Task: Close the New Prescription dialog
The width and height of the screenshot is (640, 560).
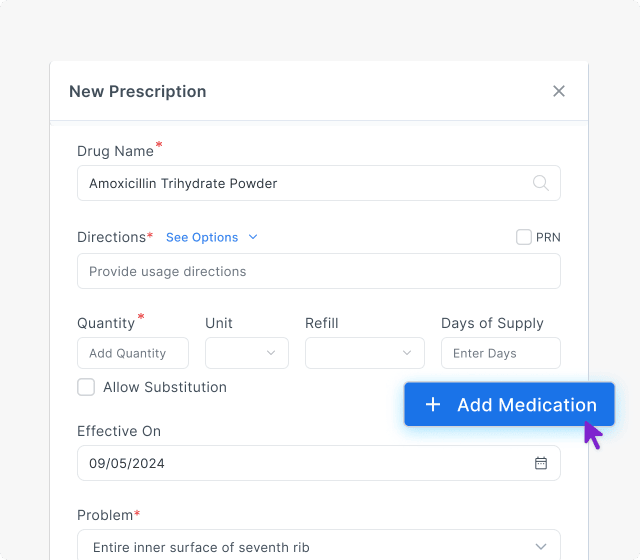Action: pos(559,91)
